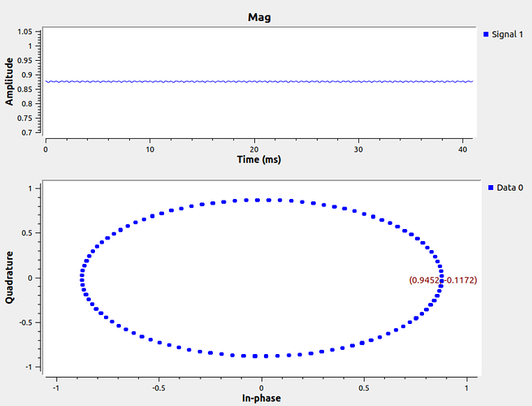
Task: Click the 0.5 Quadrature tick label
Action: (27, 233)
